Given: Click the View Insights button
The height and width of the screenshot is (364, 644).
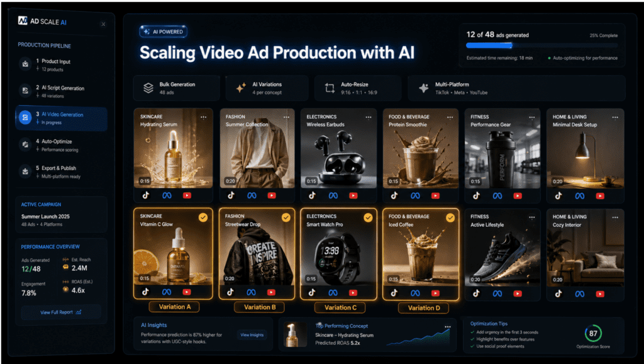Looking at the screenshot, I should tap(252, 335).
